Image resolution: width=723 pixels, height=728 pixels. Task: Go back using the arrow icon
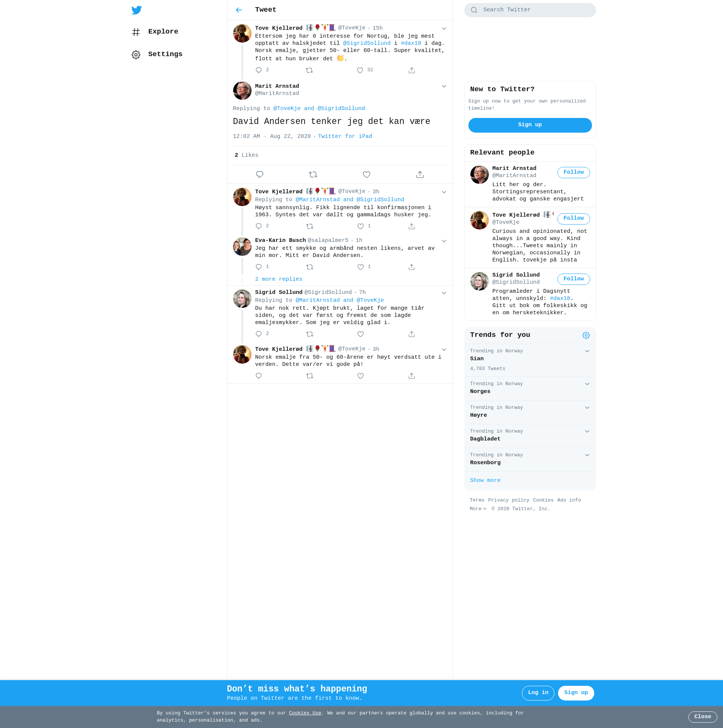[239, 10]
